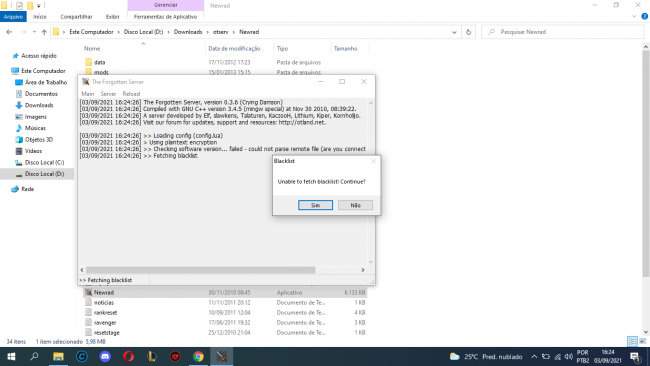This screenshot has height=366, width=650.
Task: Navigate up one folder level
Action: tap(44, 32)
